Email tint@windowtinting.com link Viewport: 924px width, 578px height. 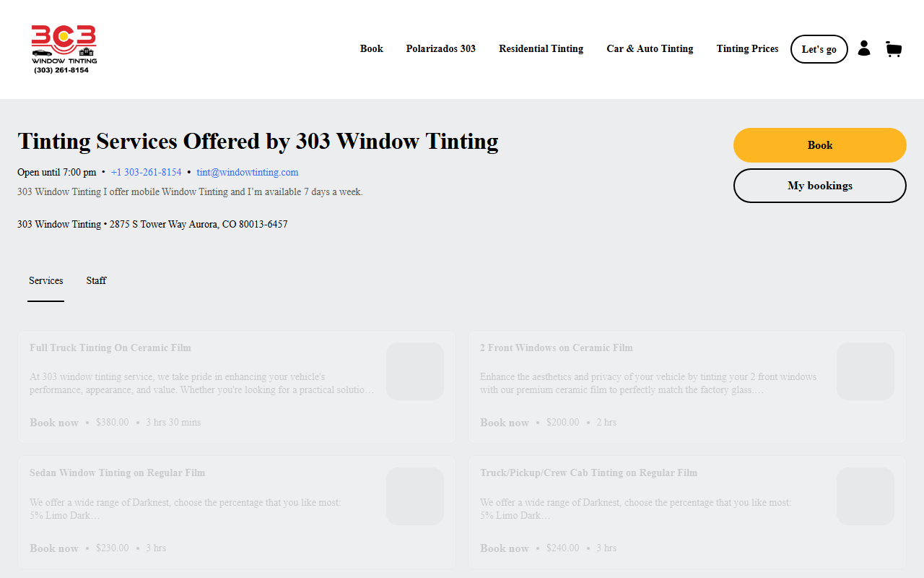(248, 173)
